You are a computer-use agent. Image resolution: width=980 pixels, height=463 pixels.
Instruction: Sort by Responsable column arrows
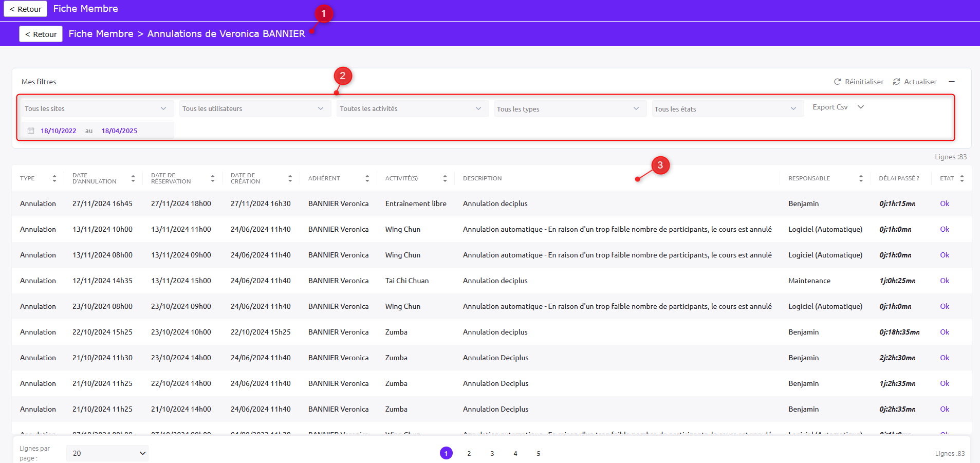pos(861,178)
